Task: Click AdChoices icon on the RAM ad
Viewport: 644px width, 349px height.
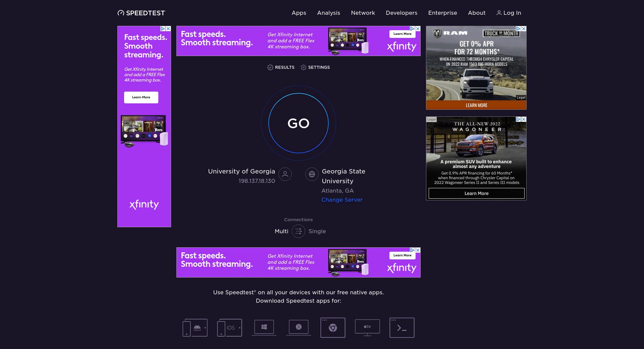Action: pos(518,29)
